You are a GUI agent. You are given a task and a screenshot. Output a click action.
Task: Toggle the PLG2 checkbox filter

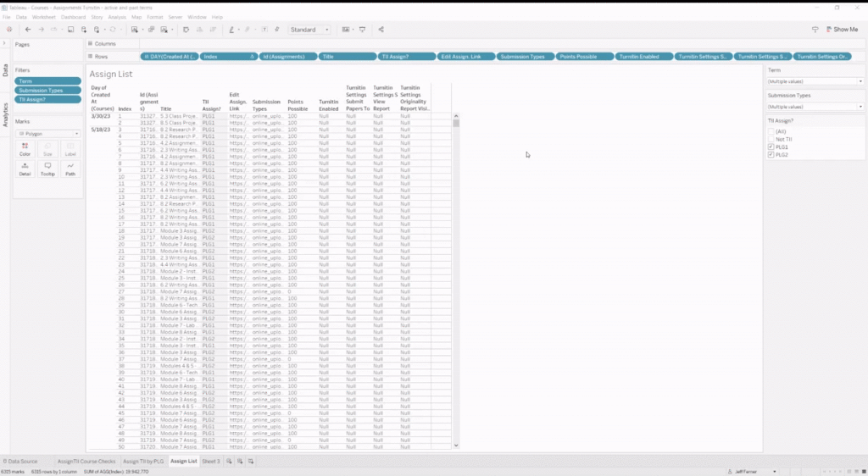(x=771, y=155)
